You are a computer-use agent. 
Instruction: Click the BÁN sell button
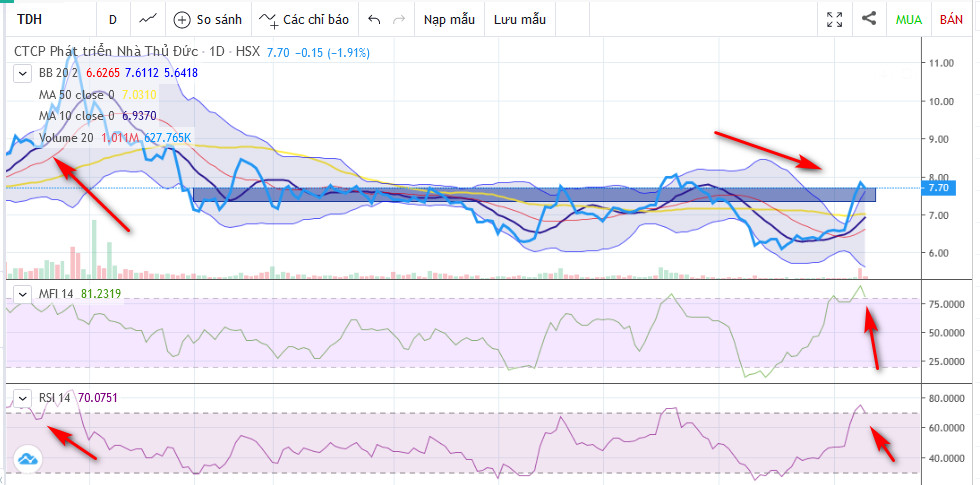951,19
